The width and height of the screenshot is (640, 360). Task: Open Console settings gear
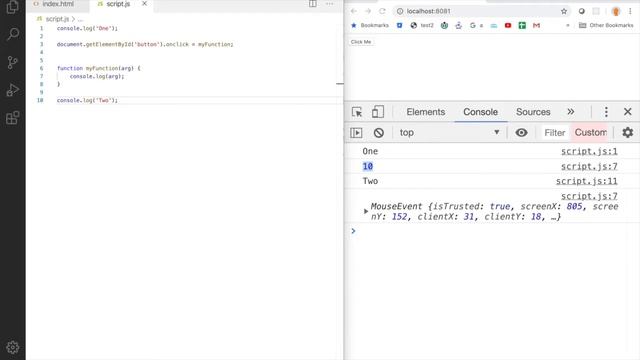628,133
